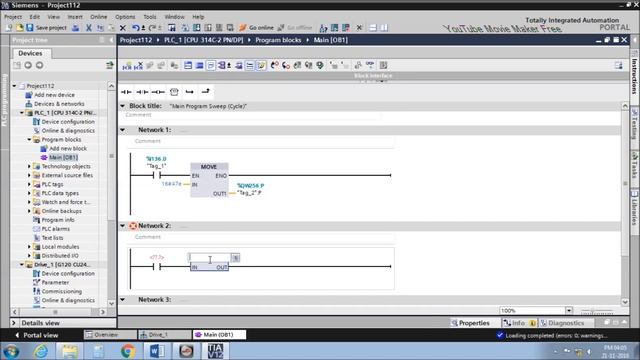Open Devices & networks in tree
Image resolution: width=640 pixels, height=360 pixels.
[x=59, y=104]
